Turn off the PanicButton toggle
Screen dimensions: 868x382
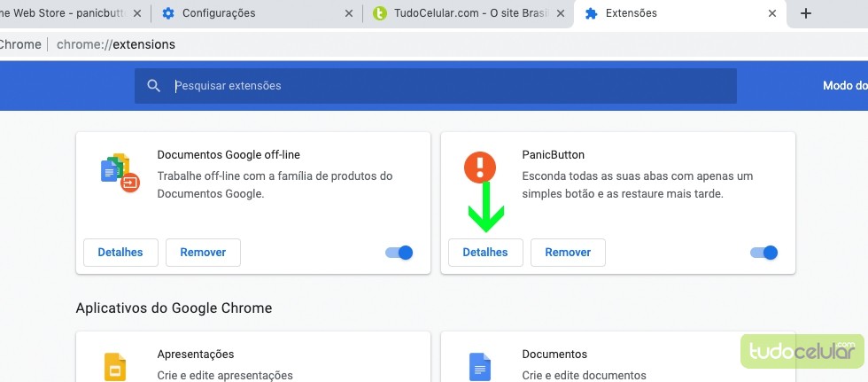pyautogui.click(x=763, y=253)
